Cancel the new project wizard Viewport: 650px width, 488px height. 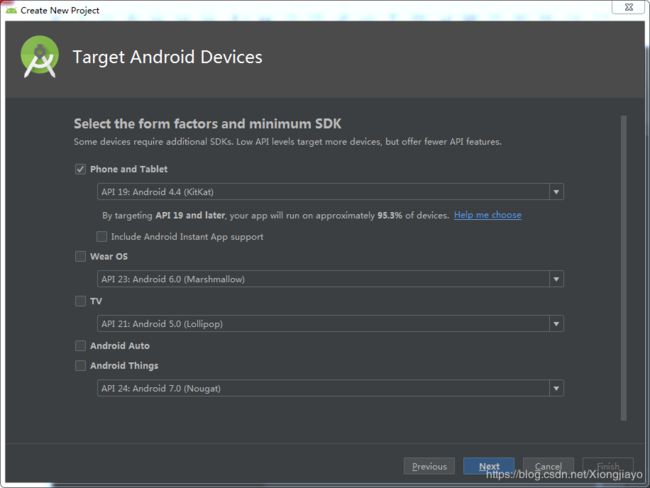click(548, 466)
